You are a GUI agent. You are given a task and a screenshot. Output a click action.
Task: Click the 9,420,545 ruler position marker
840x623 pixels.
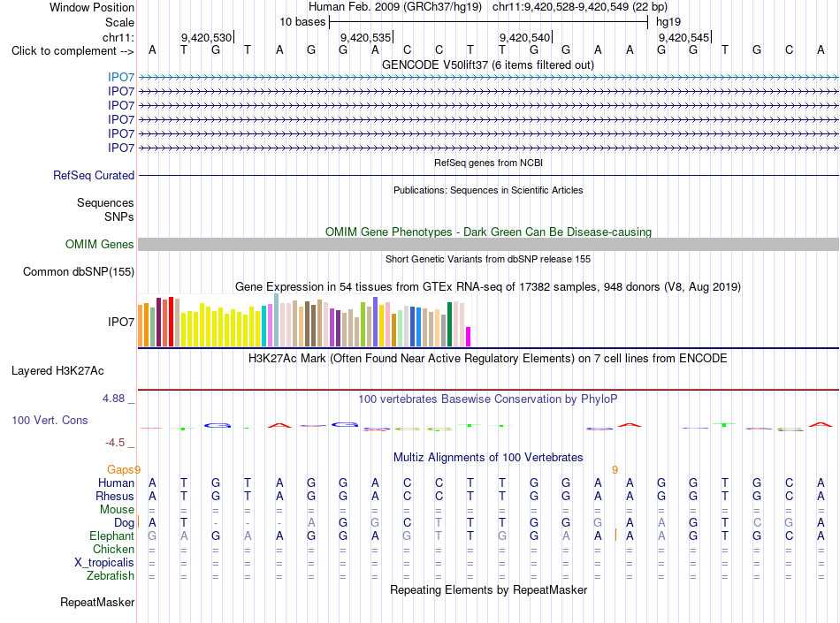[684, 37]
